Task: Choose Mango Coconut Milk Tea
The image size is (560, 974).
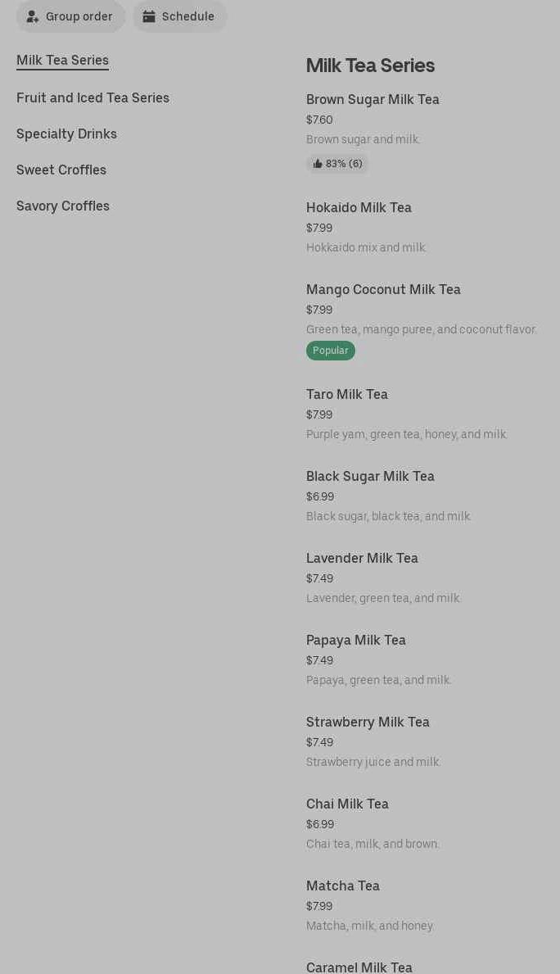Action: pyautogui.click(x=383, y=289)
